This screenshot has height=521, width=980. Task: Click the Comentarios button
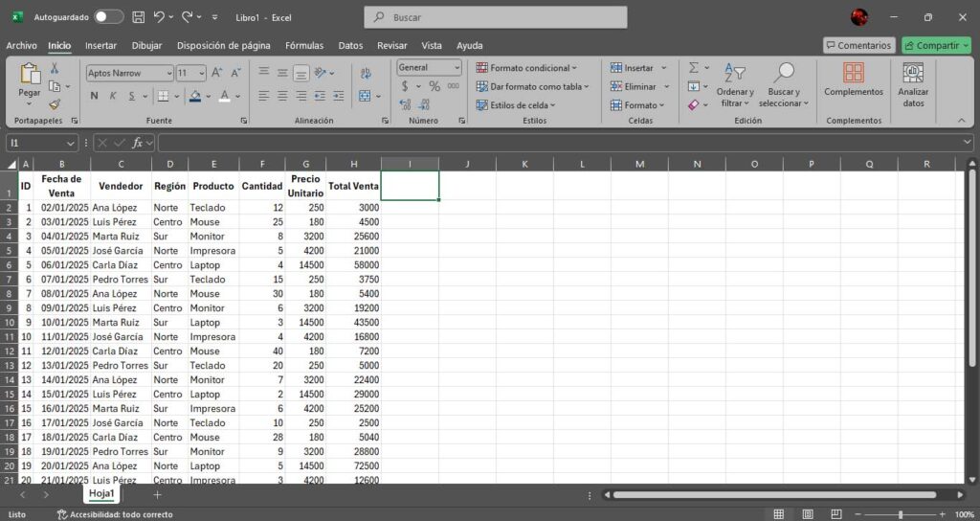(858, 45)
